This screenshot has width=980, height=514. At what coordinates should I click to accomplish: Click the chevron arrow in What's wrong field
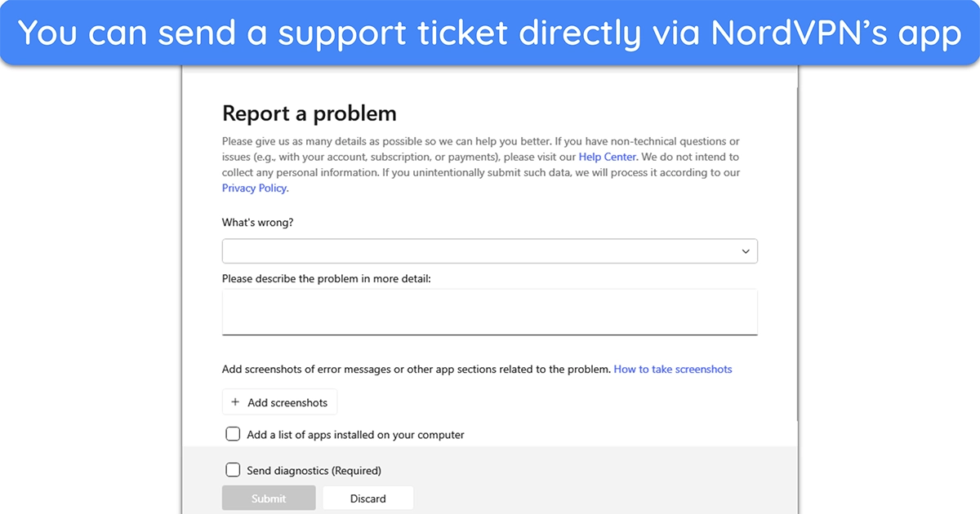point(746,251)
